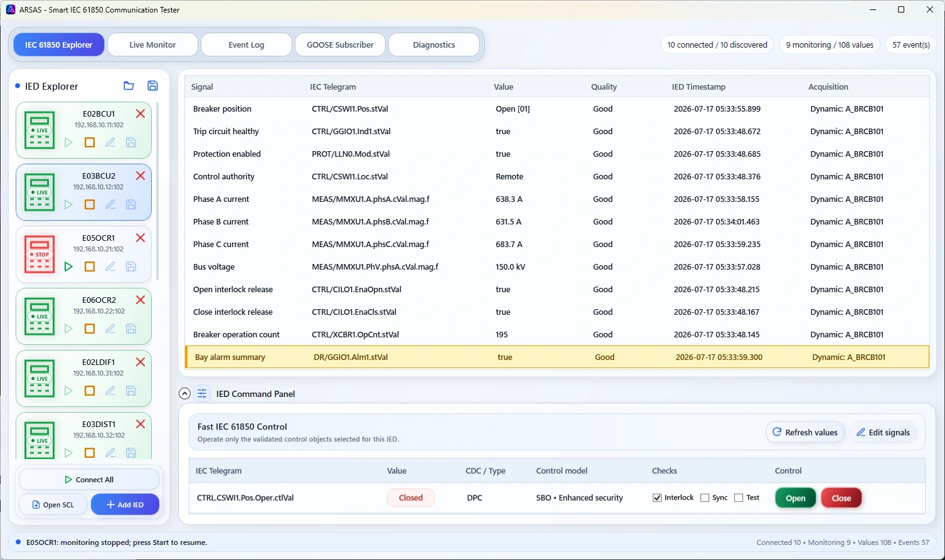The width and height of the screenshot is (945, 560).
Task: Click the Closed value badge
Action: (411, 498)
